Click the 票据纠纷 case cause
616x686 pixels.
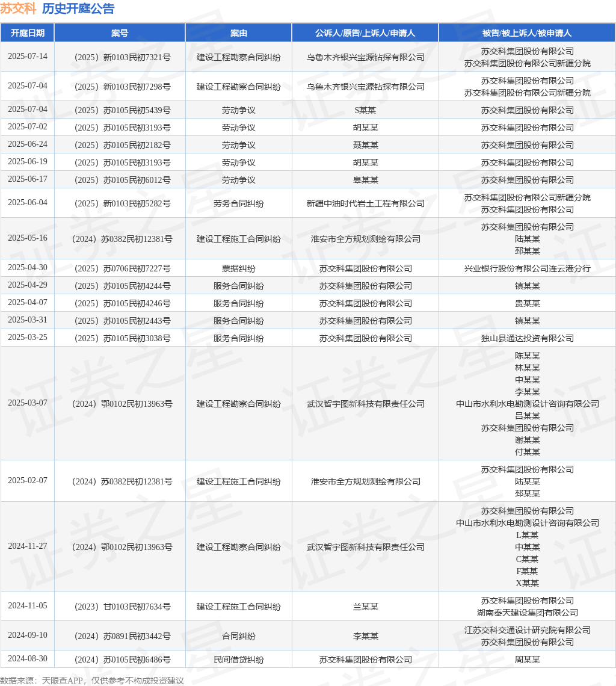click(238, 268)
